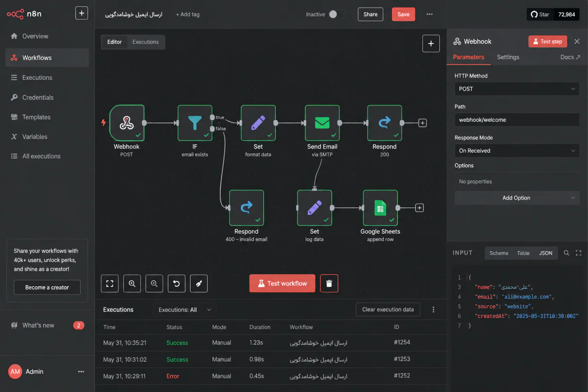Select the IF email exists node
Image resolution: width=588 pixels, height=392 pixels.
tap(195, 123)
